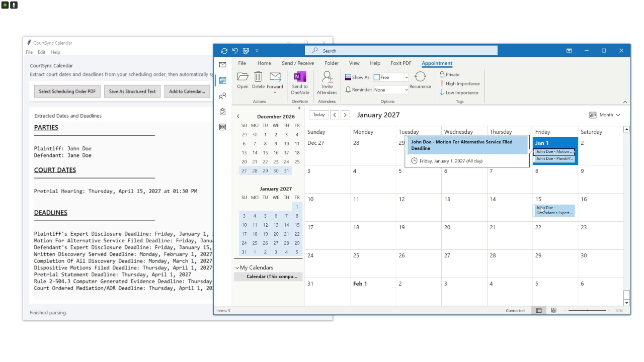Screen dimensions: 644x362
Task: Open CourtSync File menu
Action: point(29,52)
